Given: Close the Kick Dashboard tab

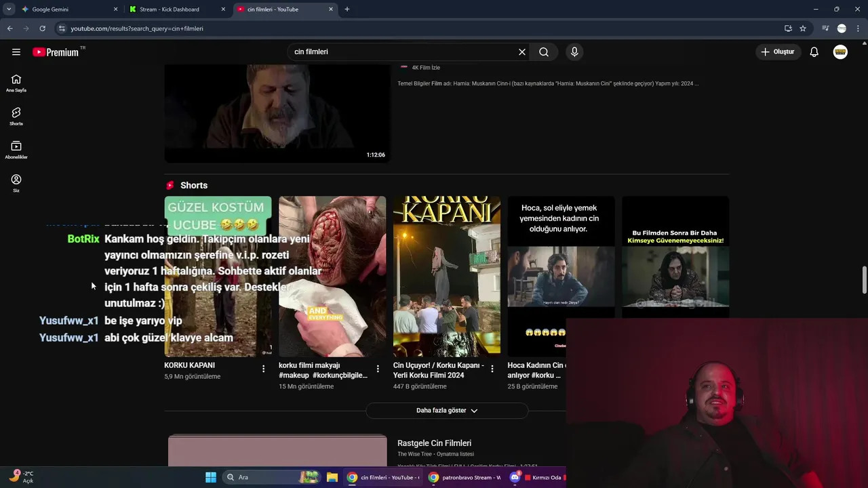Looking at the screenshot, I should click(223, 9).
